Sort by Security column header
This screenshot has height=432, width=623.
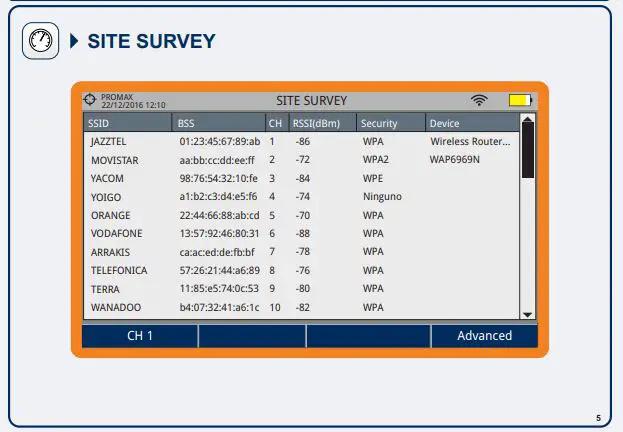(391, 123)
